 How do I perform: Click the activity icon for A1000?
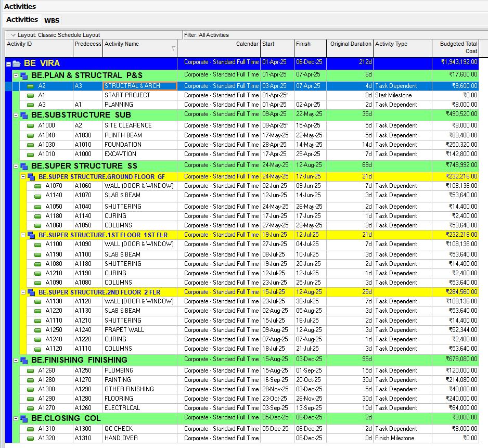click(30, 126)
